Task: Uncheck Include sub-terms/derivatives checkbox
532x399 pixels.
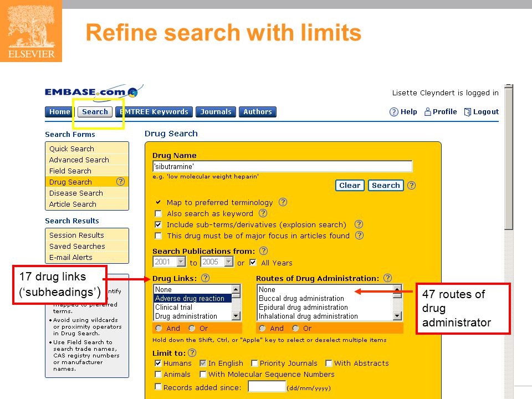Action: [x=158, y=224]
